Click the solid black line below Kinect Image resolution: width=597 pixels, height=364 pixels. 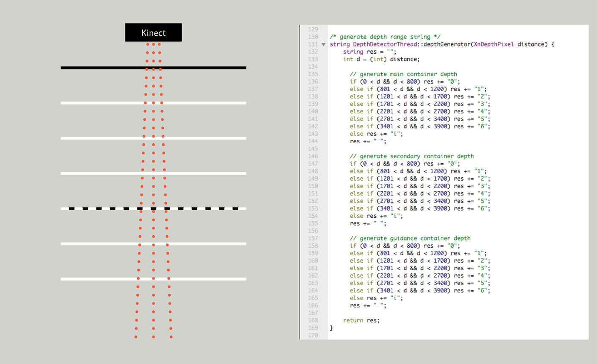[x=154, y=68]
